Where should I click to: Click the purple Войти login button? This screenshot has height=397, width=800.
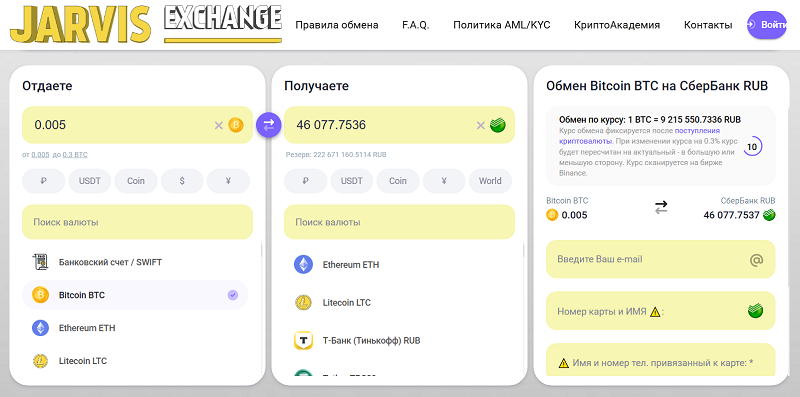(x=767, y=24)
